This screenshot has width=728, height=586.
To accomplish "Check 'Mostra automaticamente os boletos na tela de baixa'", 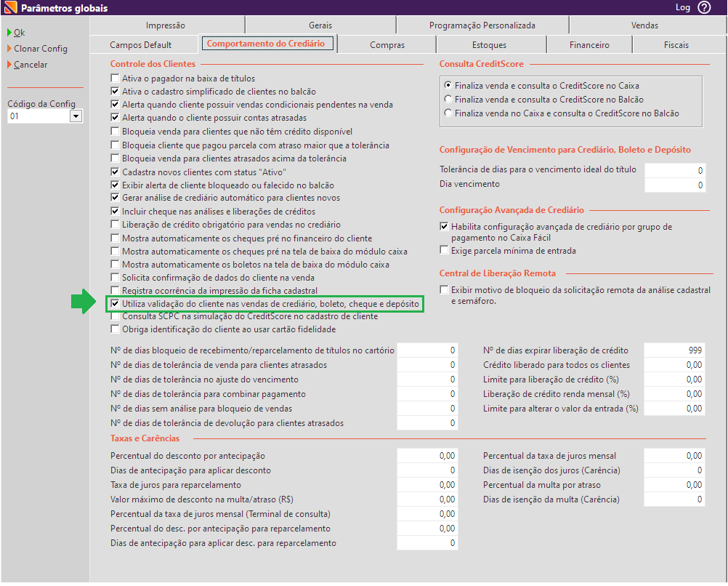I will (115, 264).
